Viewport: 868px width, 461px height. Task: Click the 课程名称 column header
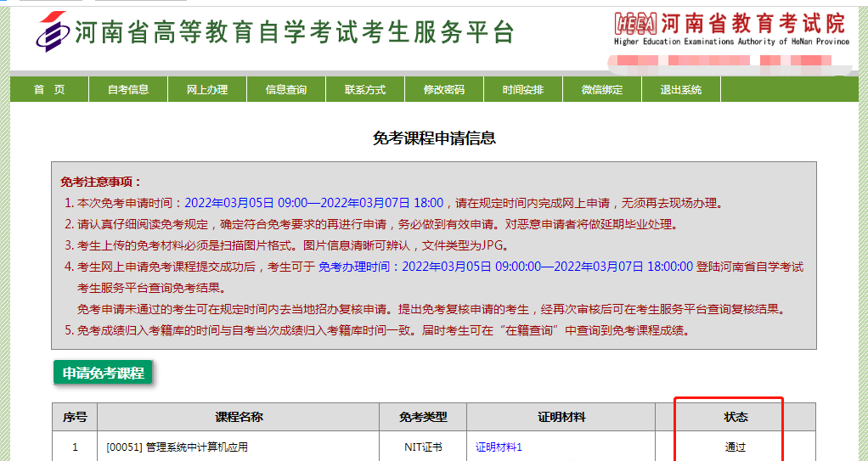[239, 417]
